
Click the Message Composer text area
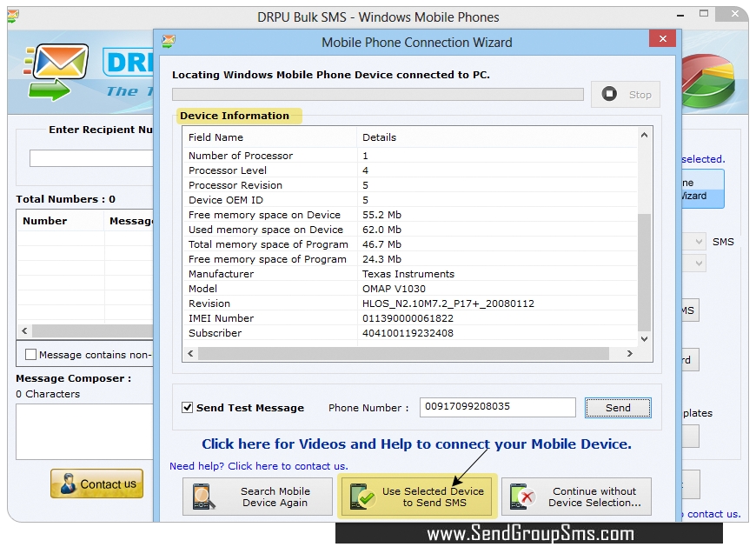click(x=84, y=431)
